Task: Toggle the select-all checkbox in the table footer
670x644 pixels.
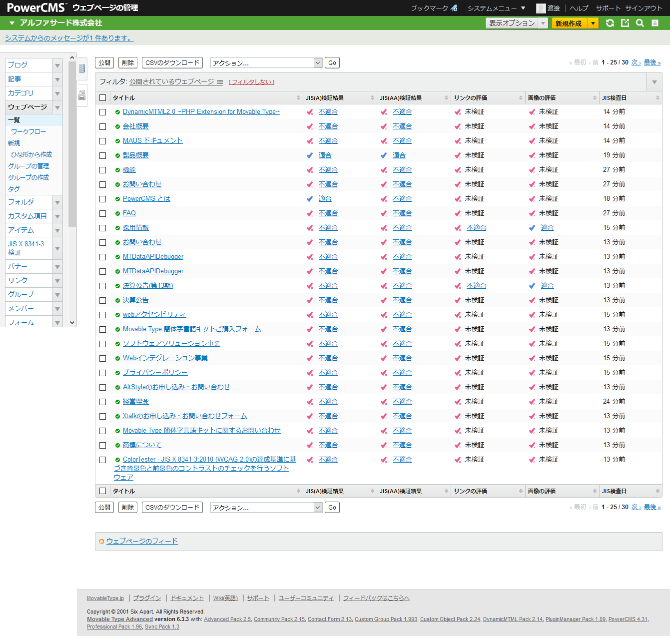Action: click(x=103, y=491)
